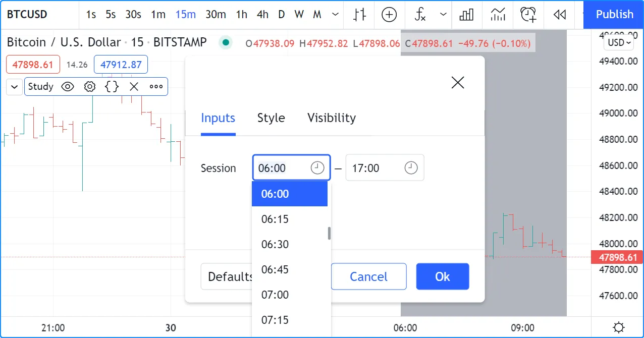Click the create alert clock icon
The image size is (644, 338).
point(528,15)
